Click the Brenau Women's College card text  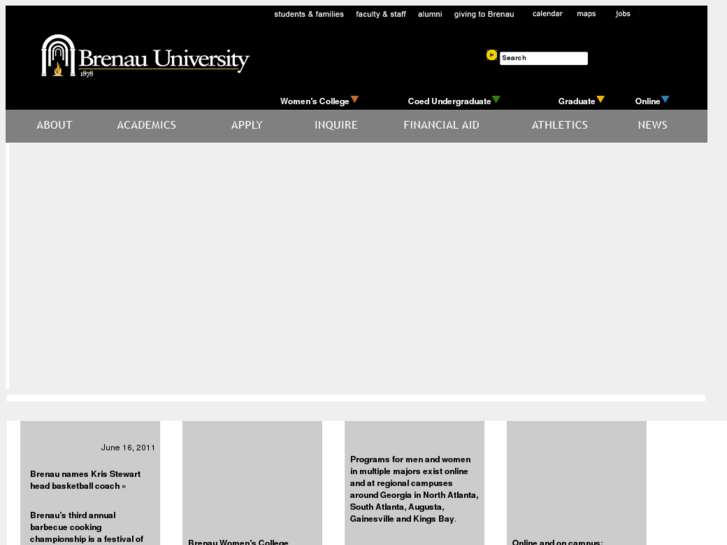click(238, 542)
